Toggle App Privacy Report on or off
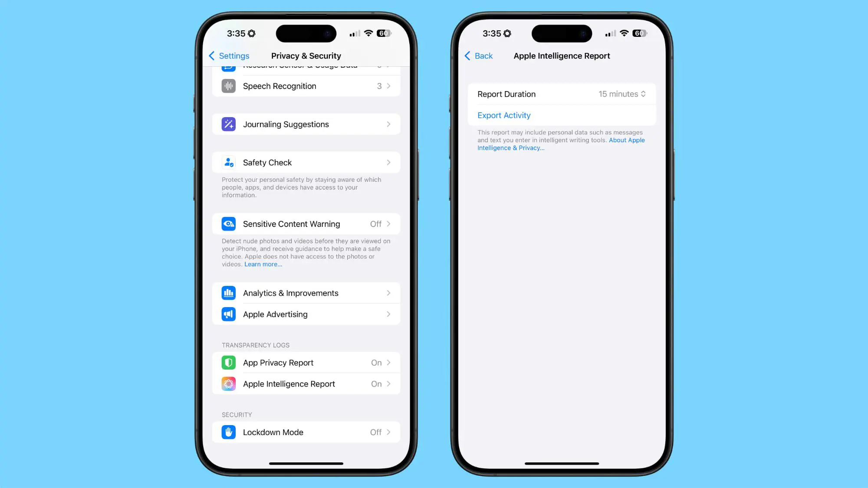Viewport: 868px width, 488px height. pos(305,362)
